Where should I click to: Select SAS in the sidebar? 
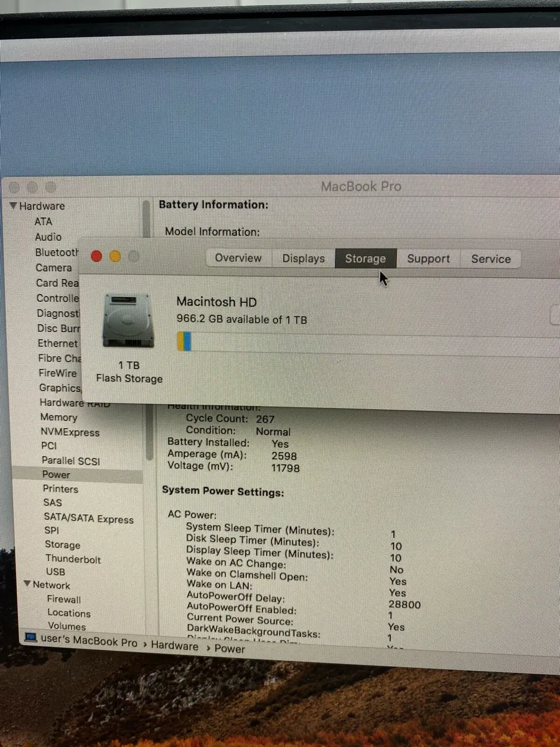(x=53, y=502)
